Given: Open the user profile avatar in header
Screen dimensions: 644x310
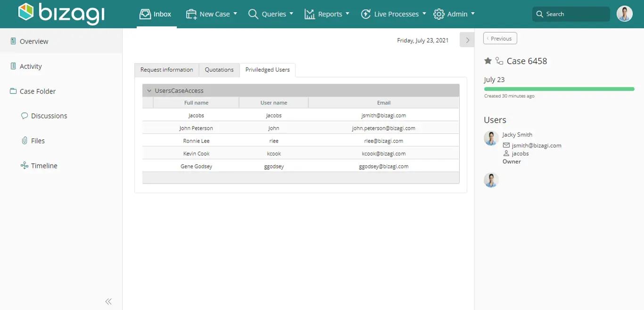Looking at the screenshot, I should click(x=625, y=14).
